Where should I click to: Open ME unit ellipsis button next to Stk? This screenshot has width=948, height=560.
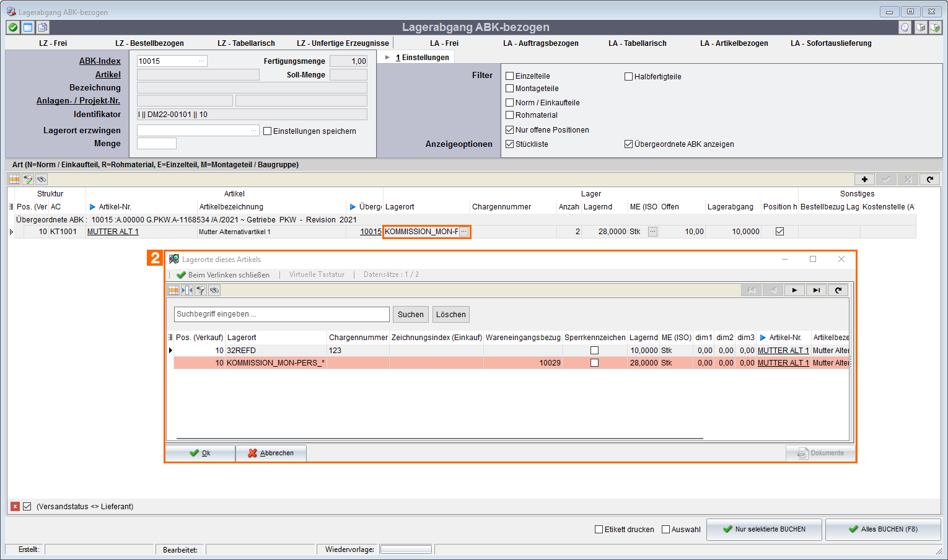coord(652,232)
